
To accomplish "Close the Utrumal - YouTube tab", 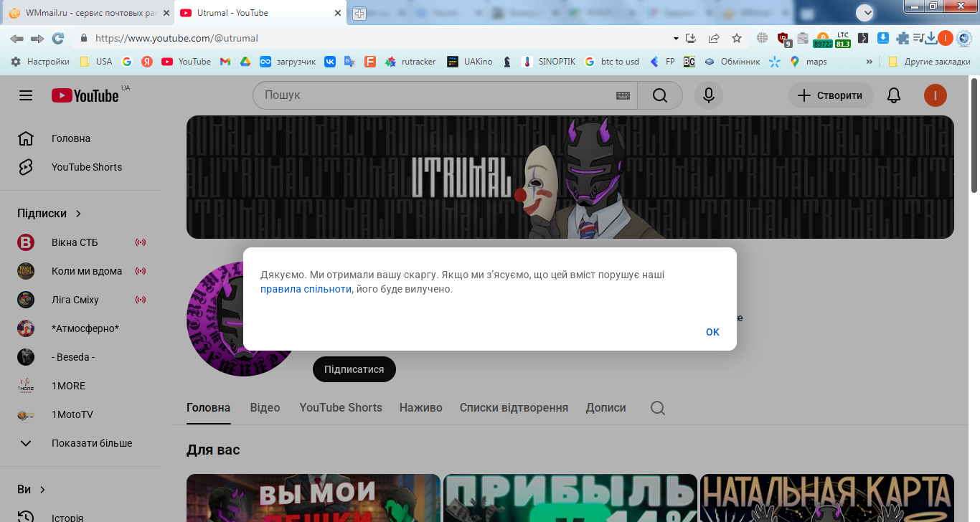I will (338, 13).
